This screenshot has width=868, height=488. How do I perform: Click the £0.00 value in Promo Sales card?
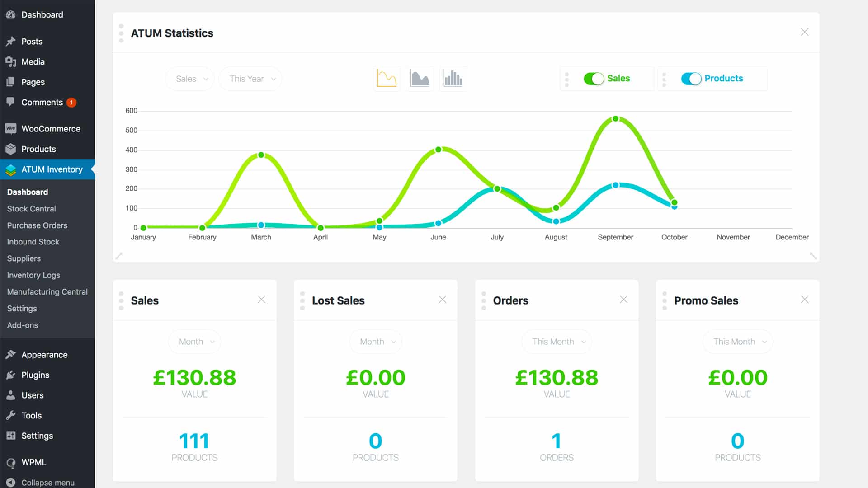(x=738, y=378)
